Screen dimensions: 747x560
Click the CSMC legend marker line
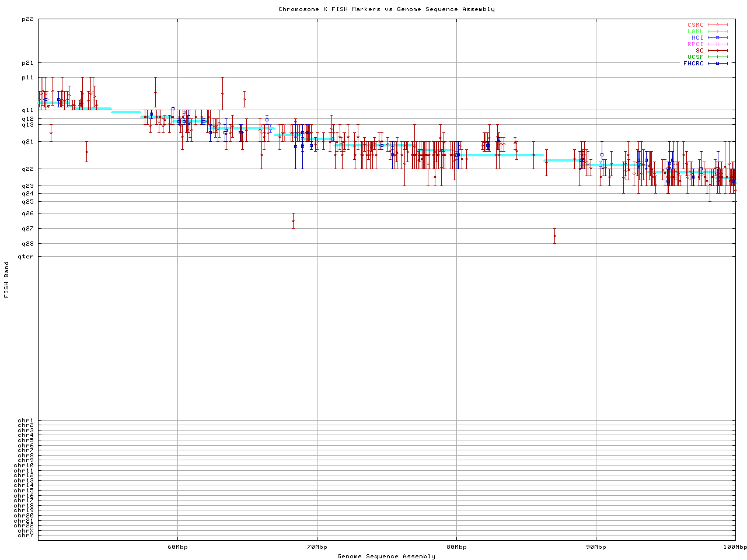click(x=717, y=25)
